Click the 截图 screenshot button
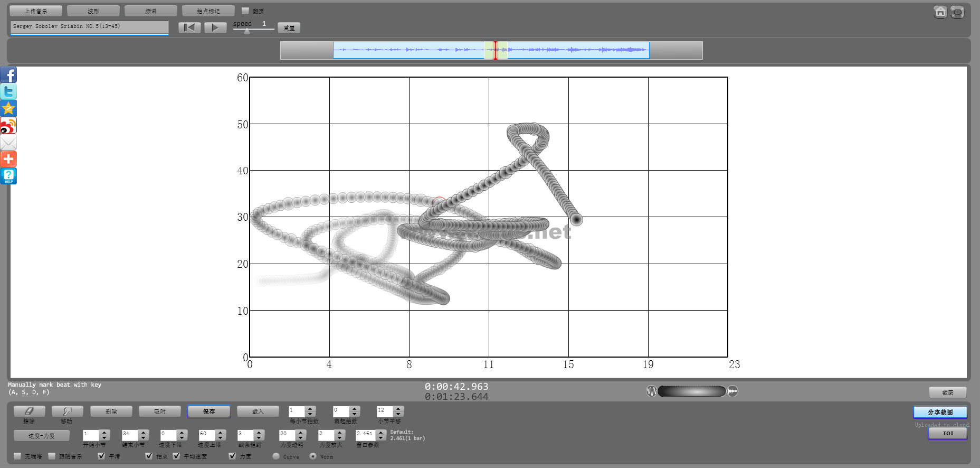The width and height of the screenshot is (980, 468). click(948, 392)
